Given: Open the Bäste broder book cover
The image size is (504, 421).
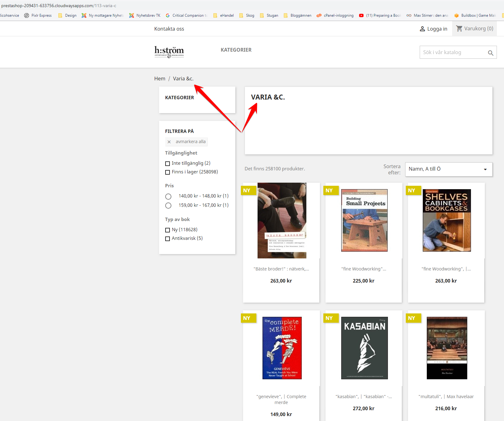Looking at the screenshot, I should [282, 220].
